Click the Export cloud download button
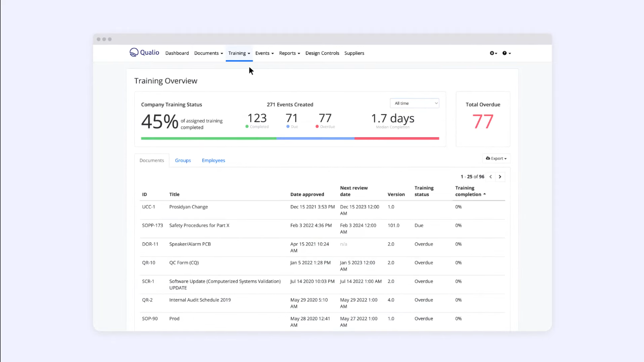Image resolution: width=644 pixels, height=362 pixels. (x=496, y=158)
